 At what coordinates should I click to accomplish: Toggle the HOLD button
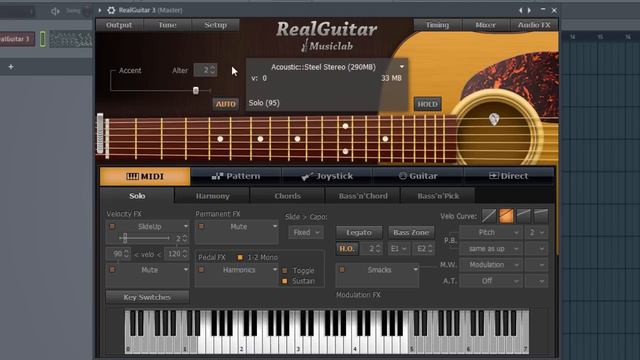pos(427,104)
